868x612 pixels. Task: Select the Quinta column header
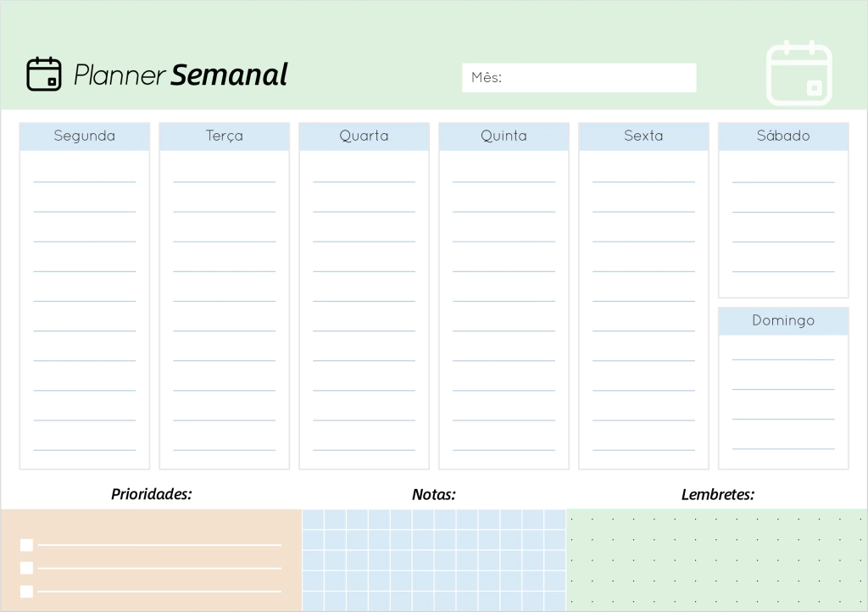pyautogui.click(x=504, y=136)
